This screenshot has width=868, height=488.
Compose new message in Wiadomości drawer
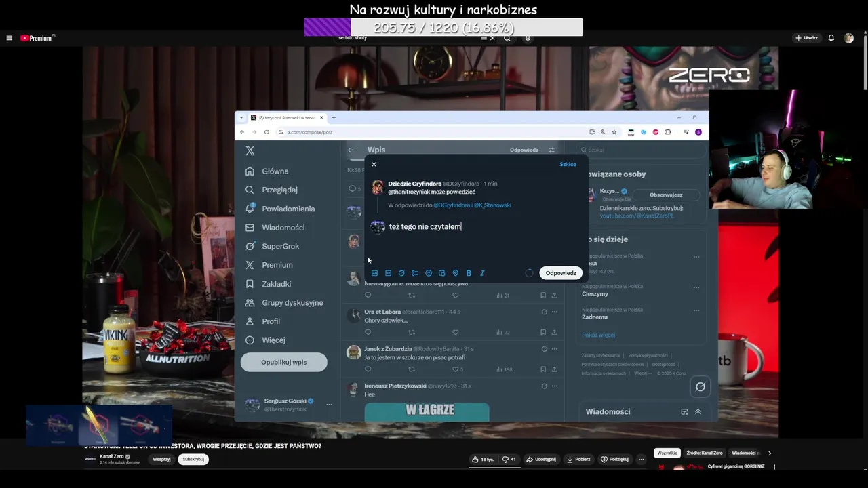pyautogui.click(x=684, y=411)
